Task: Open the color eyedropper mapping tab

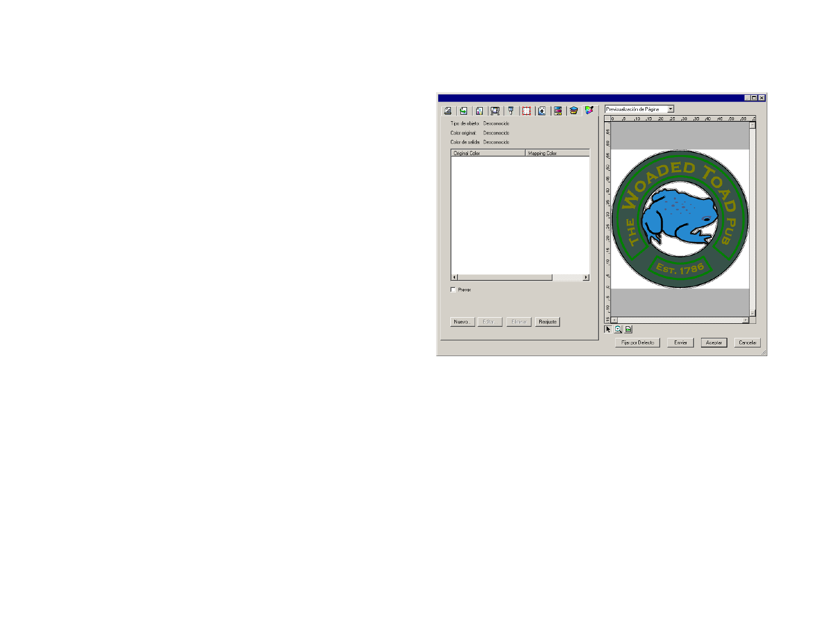Action: (x=589, y=110)
